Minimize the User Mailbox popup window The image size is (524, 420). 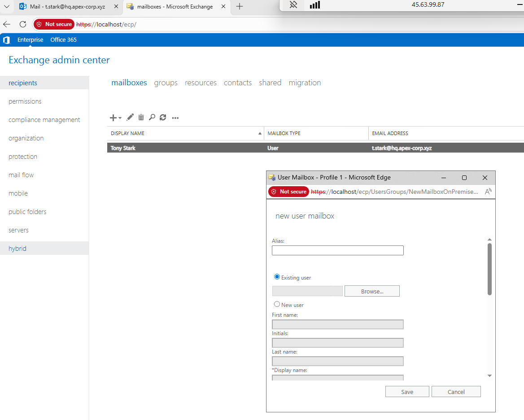[443, 178]
